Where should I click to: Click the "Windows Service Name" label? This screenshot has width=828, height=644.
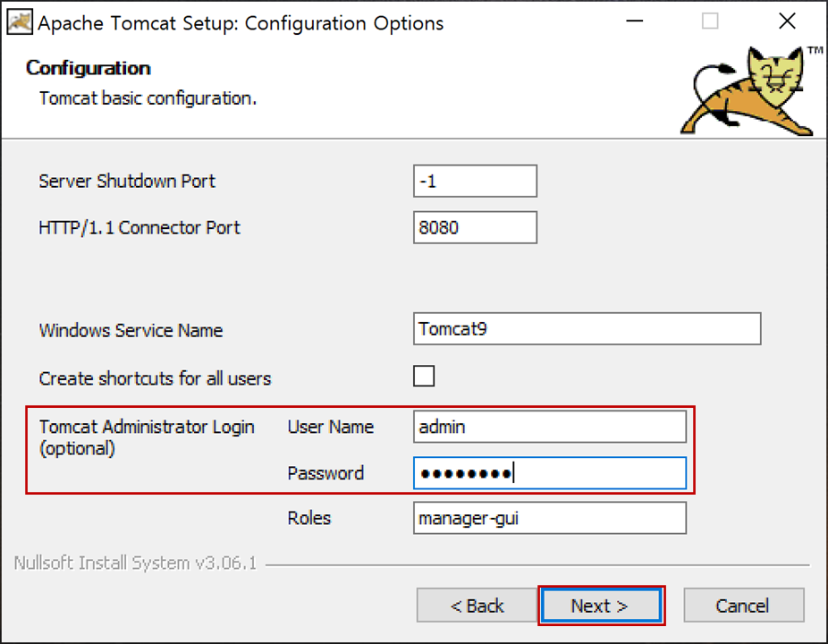click(x=131, y=331)
